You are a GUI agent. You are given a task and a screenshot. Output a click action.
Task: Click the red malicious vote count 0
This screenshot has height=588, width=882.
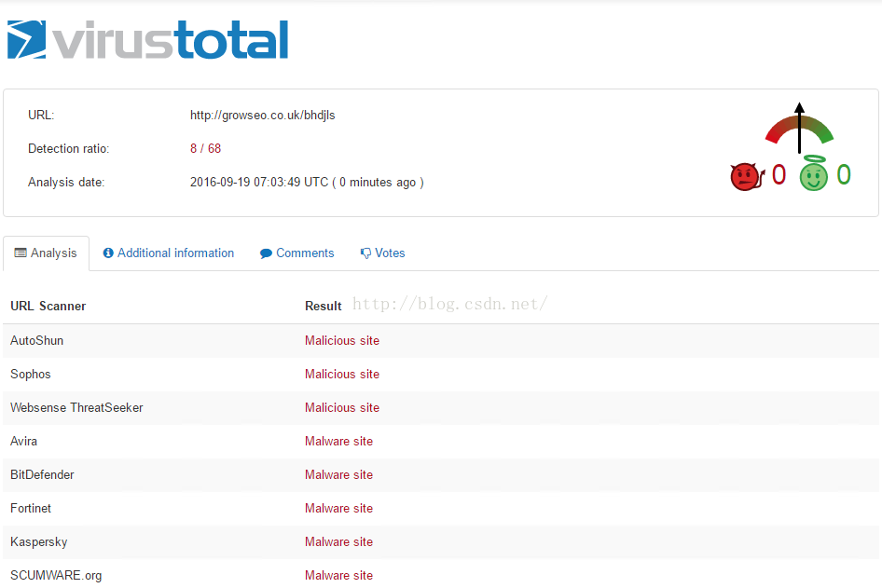click(x=779, y=175)
